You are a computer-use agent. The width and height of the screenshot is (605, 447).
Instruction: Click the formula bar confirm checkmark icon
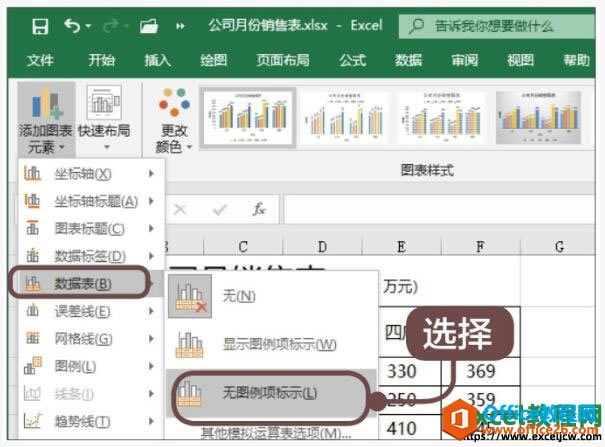220,210
